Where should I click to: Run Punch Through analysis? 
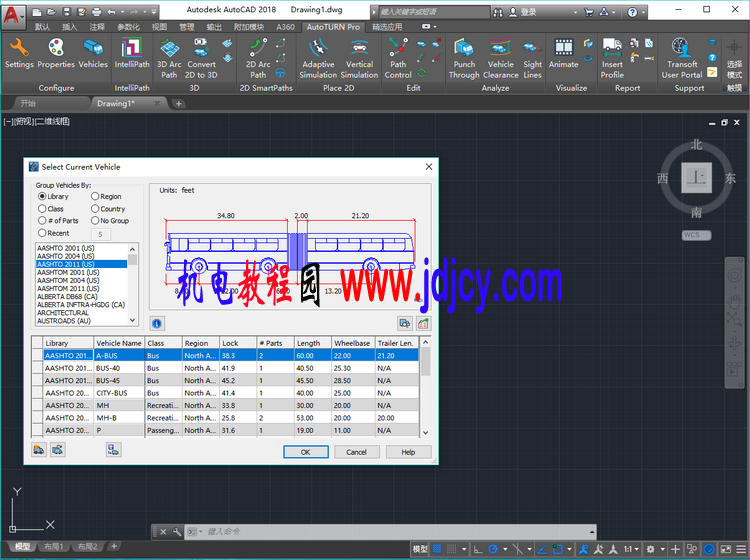pos(464,58)
